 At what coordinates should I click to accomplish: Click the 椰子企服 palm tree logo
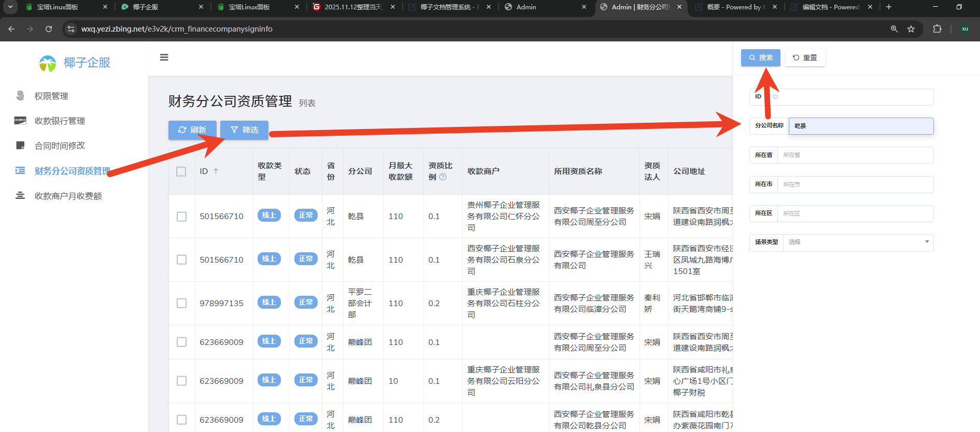coord(48,63)
